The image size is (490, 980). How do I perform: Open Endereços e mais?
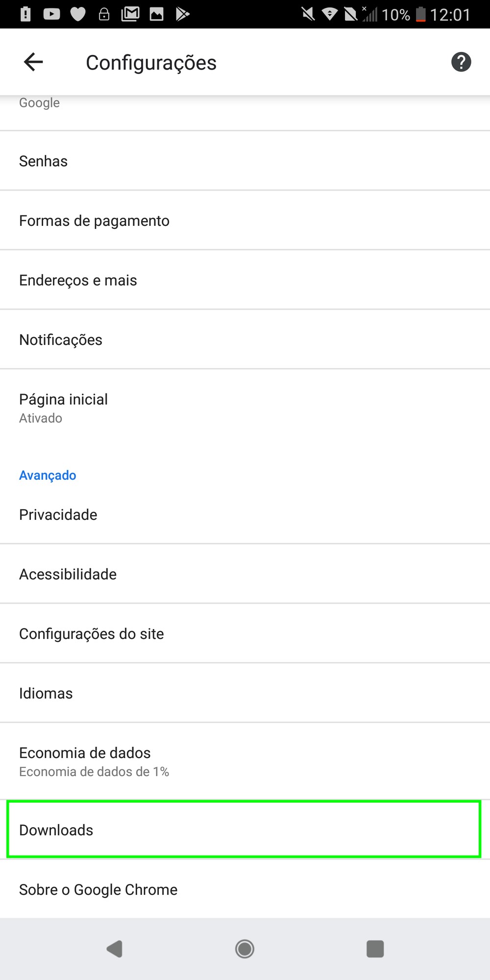pyautogui.click(x=245, y=280)
